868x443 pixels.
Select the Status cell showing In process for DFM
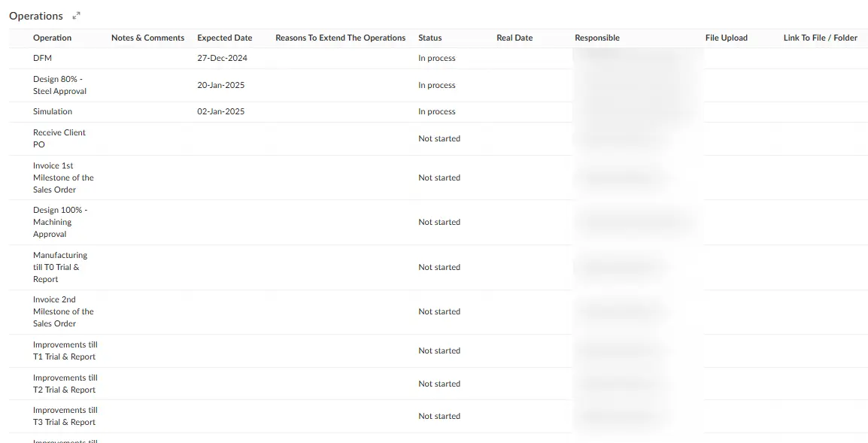pos(437,58)
